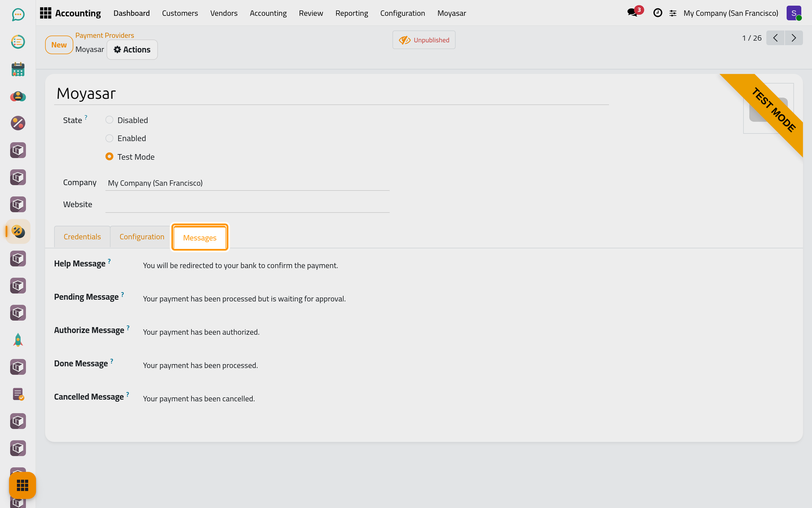Open the Company field dropdown

pyautogui.click(x=247, y=183)
